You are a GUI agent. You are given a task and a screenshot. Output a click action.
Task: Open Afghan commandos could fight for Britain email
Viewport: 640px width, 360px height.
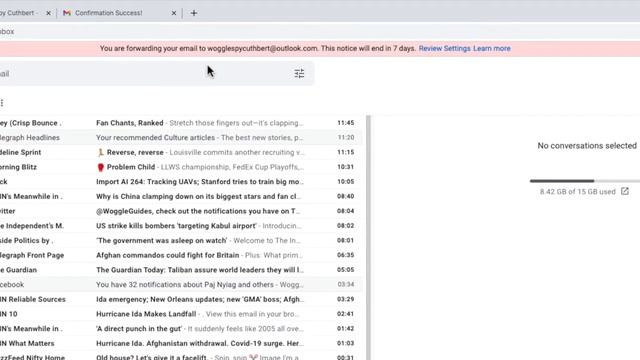point(181,255)
